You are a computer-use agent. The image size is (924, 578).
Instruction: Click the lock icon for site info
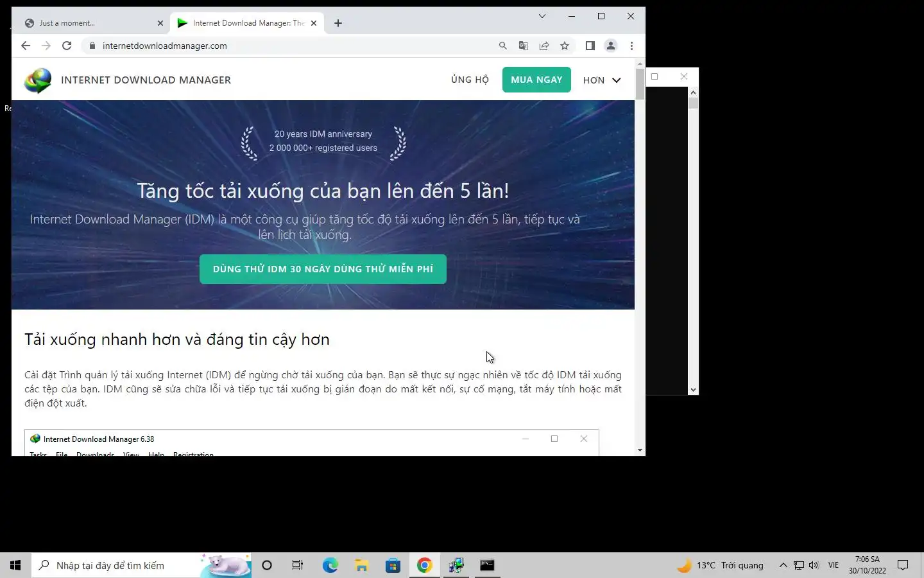(92, 46)
